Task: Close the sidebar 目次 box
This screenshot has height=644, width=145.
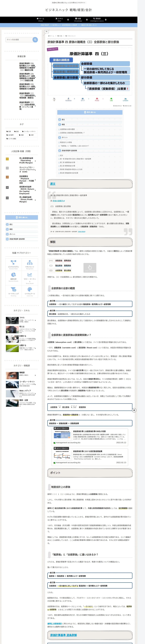Action: click(22, 217)
